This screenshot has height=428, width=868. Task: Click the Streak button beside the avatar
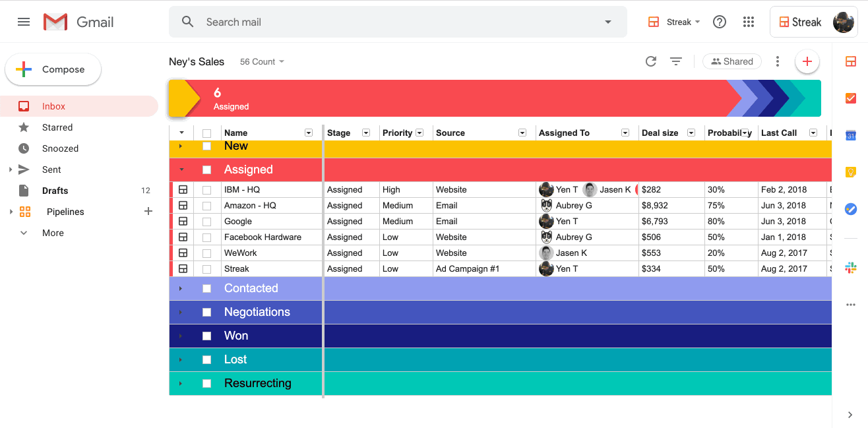800,22
